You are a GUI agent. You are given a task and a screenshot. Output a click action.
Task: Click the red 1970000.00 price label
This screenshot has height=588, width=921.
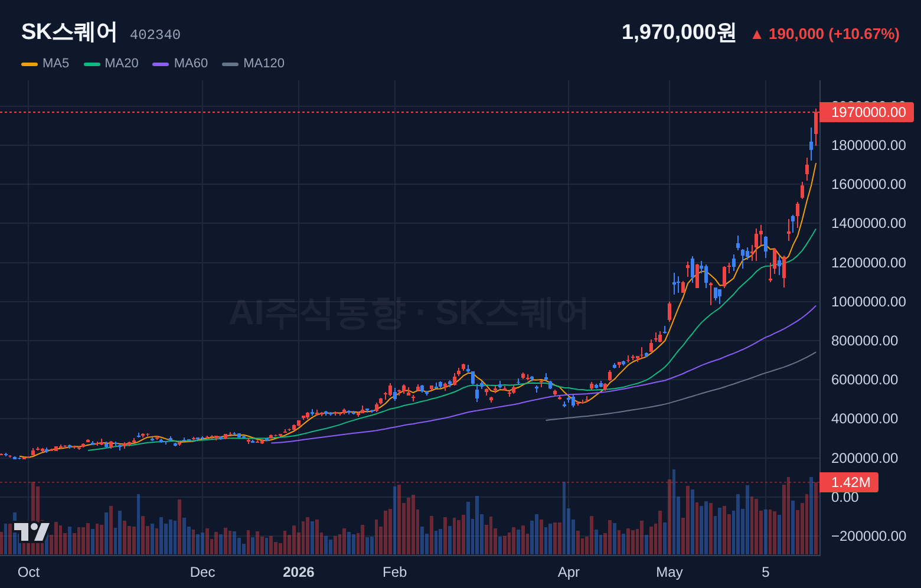coord(867,112)
